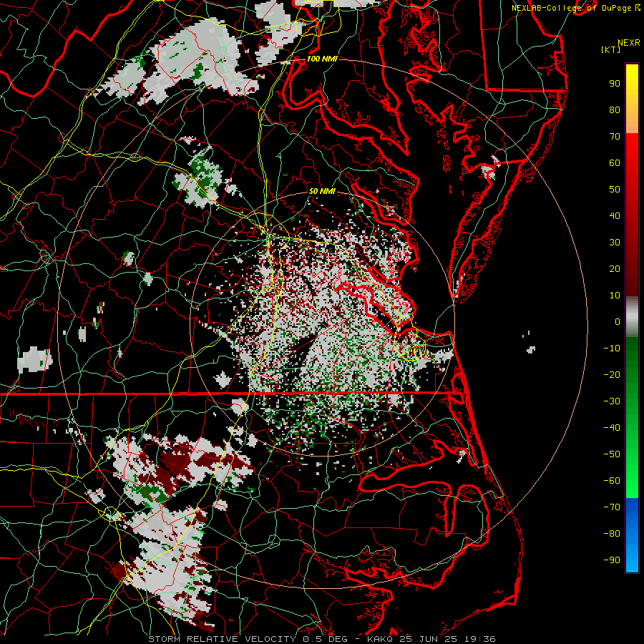Click the -90 value on the velocity scale
644x644 pixels.
coord(612,560)
